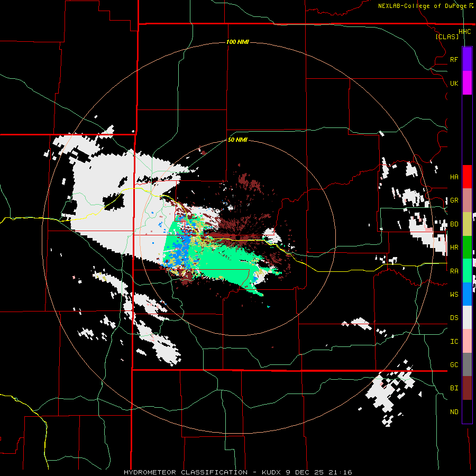This screenshot has width=476, height=476.
Task: Select the IC light pink legend swatch
Action: coord(467,341)
